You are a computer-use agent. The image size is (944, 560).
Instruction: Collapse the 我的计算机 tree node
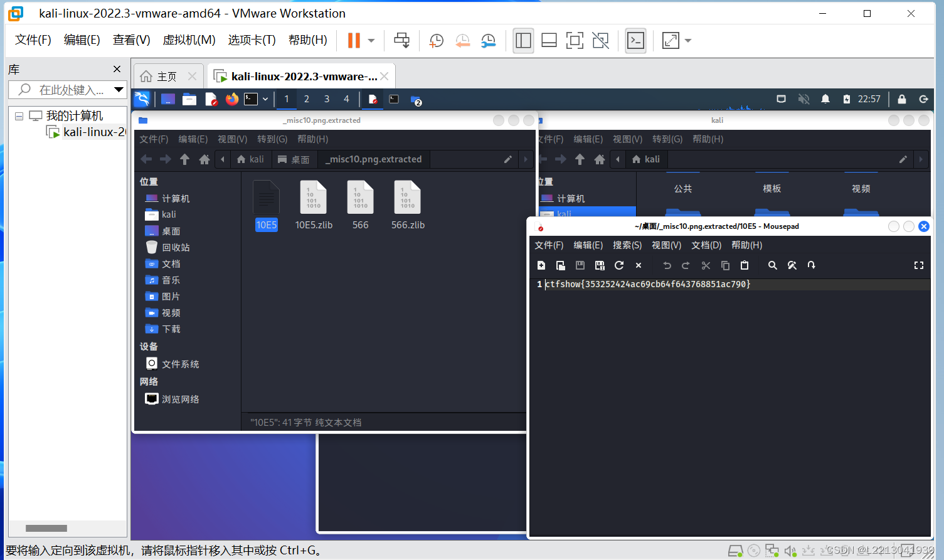[19, 116]
